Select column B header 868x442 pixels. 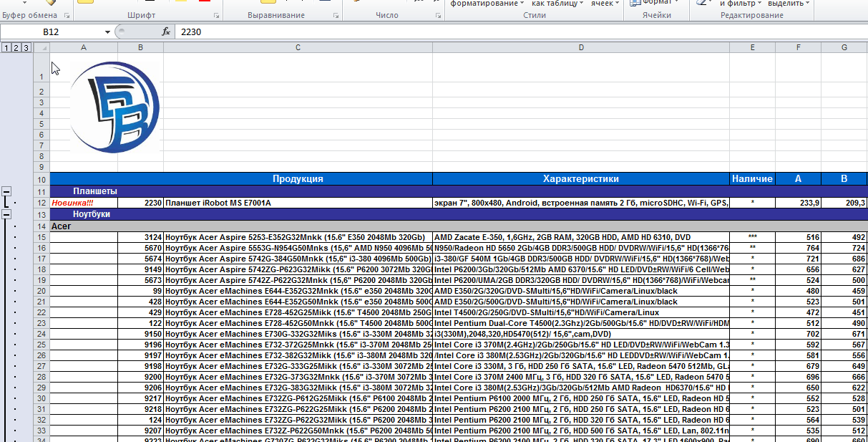(x=140, y=48)
